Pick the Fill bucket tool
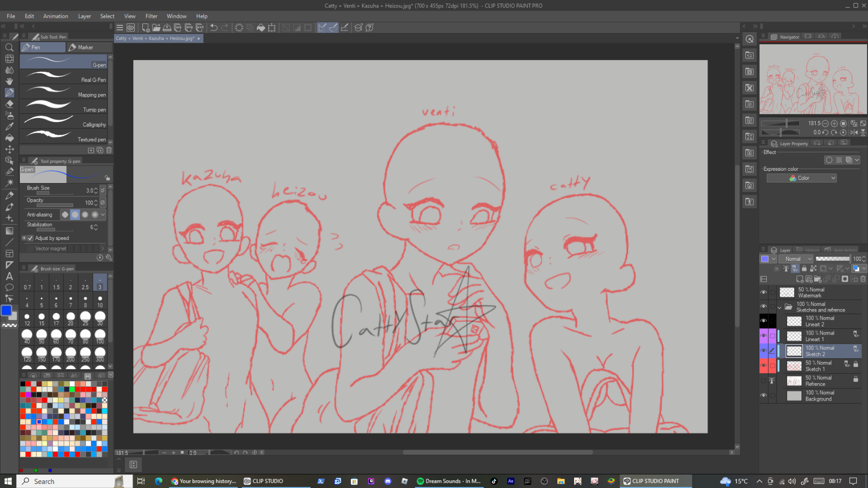 coord(9,138)
